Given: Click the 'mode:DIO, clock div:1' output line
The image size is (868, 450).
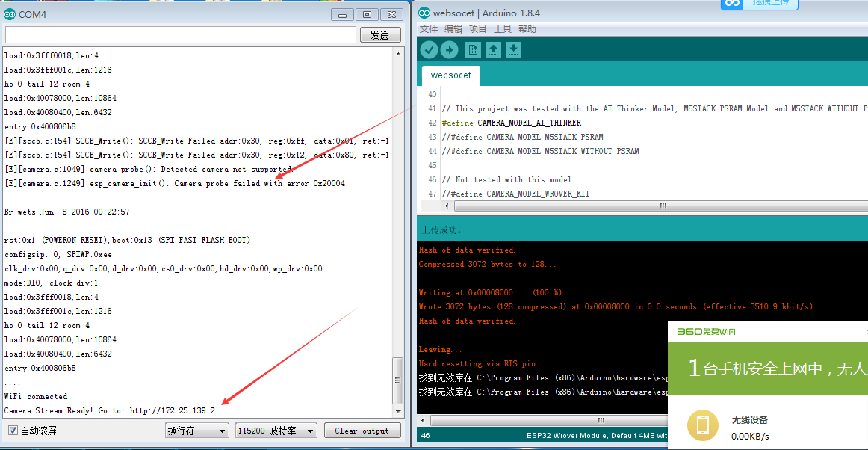Looking at the screenshot, I should [50, 283].
